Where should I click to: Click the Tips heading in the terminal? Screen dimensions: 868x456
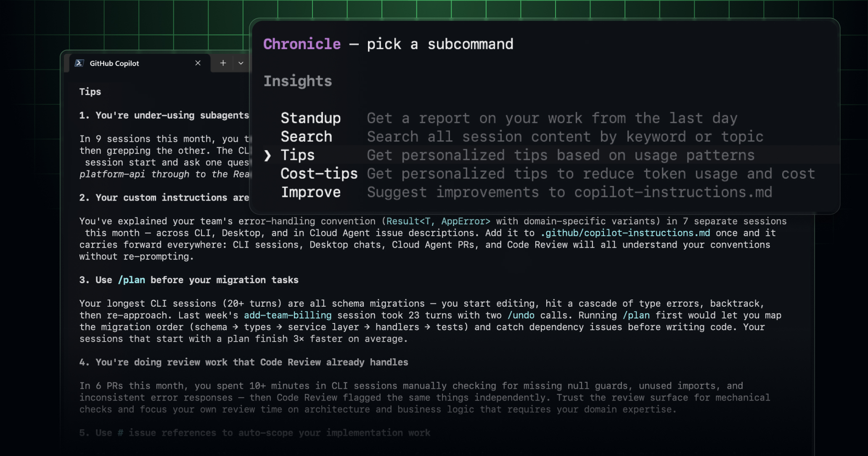click(x=90, y=92)
